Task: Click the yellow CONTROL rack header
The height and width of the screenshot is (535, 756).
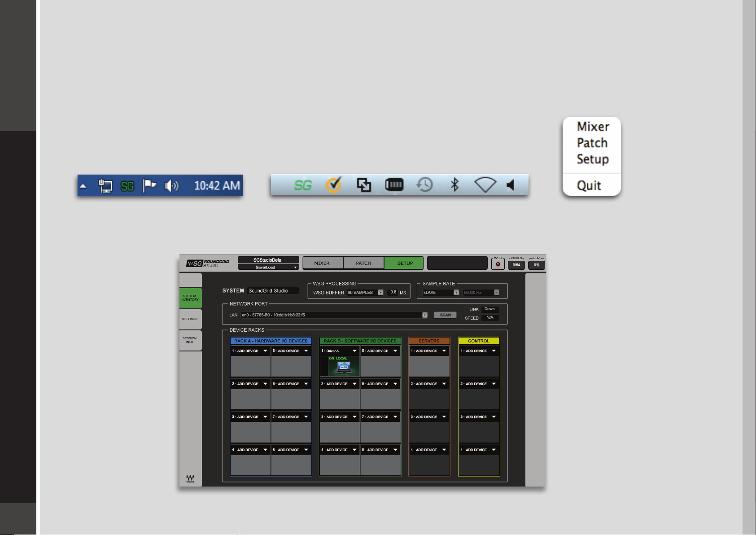Action: coord(479,341)
